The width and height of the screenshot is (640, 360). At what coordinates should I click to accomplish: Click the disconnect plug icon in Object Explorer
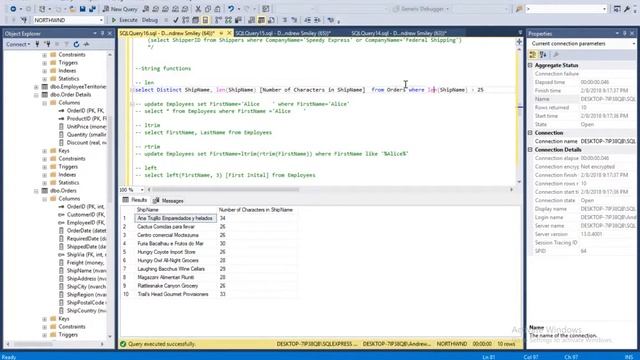48,44
